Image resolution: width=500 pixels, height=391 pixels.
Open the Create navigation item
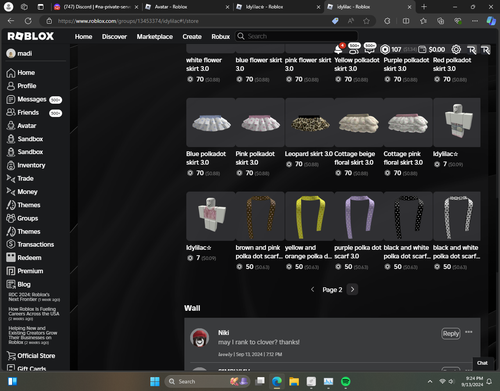click(192, 37)
